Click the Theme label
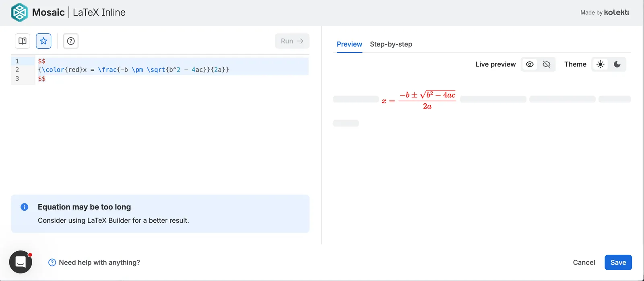The image size is (644, 281). click(575, 64)
